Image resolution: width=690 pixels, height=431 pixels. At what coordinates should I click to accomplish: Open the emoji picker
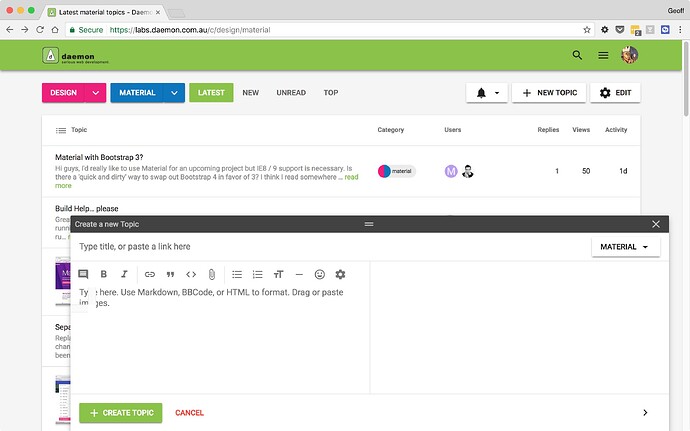320,274
